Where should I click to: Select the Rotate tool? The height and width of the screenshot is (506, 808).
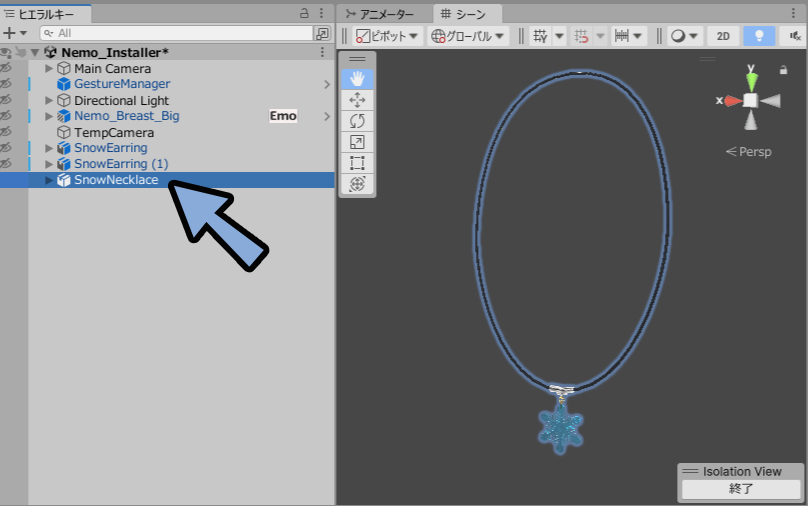[x=358, y=121]
